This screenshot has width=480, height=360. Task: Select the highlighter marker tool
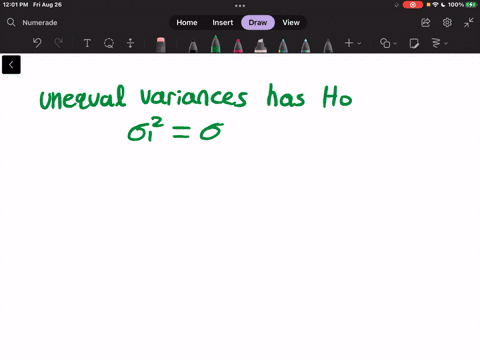pyautogui.click(x=260, y=46)
